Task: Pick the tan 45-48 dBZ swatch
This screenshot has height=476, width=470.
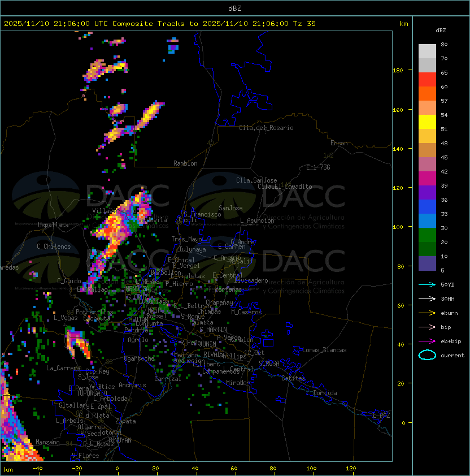Action: pyautogui.click(x=427, y=150)
